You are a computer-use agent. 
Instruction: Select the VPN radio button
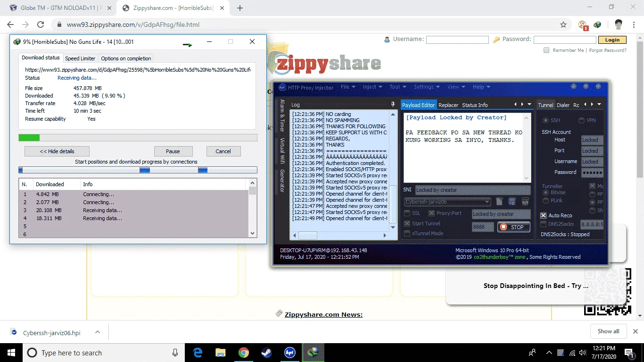[x=581, y=120]
